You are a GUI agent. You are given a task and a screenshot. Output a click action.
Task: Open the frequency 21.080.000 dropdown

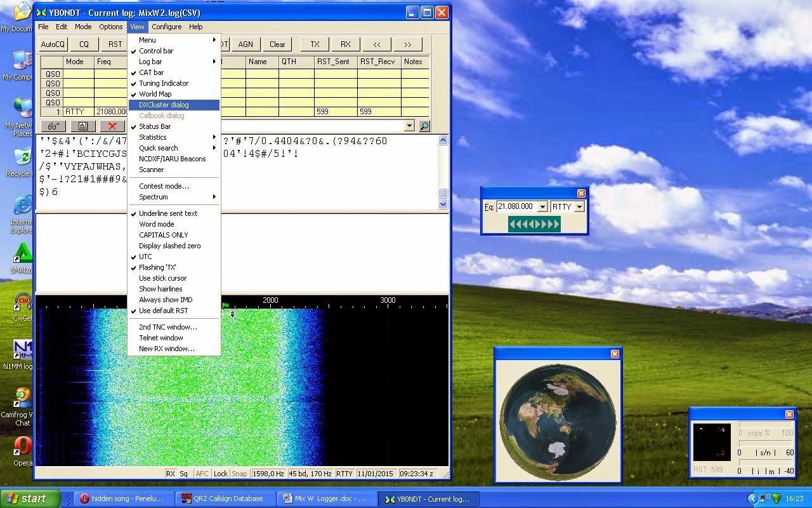(542, 207)
